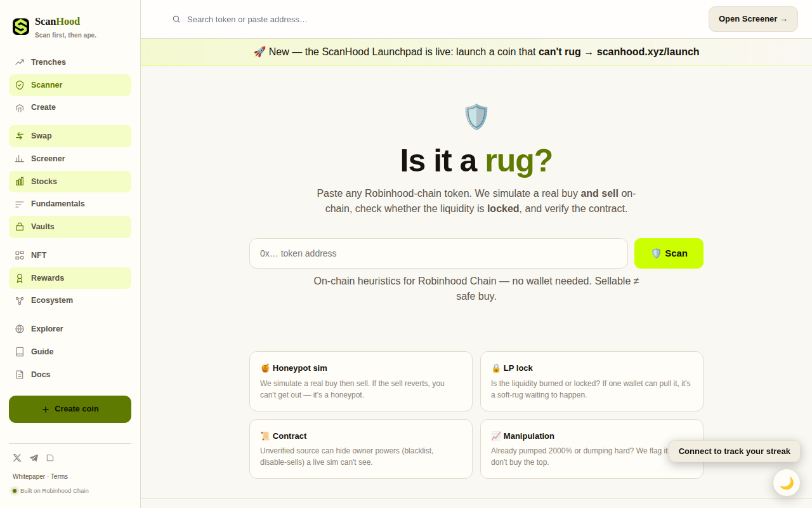Click the Create coin button
Image resolution: width=812 pixels, height=508 pixels.
[x=70, y=409]
